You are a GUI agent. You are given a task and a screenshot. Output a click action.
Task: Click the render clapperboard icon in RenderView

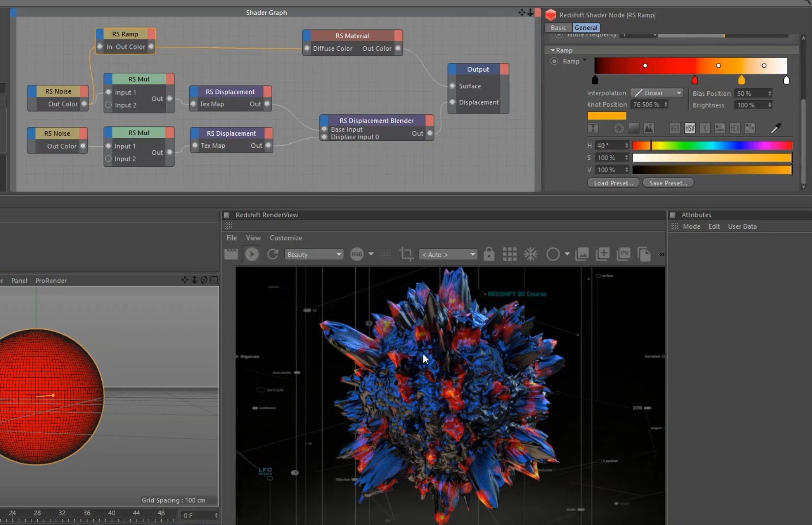(x=231, y=254)
